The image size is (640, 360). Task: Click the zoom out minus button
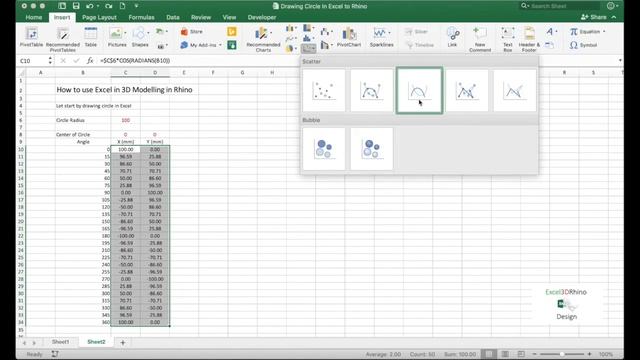535,354
